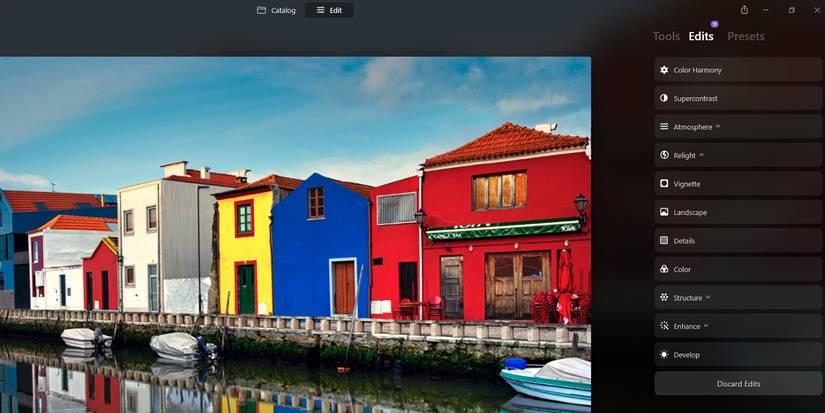Click the Vignette icon
The height and width of the screenshot is (413, 825).
(664, 184)
